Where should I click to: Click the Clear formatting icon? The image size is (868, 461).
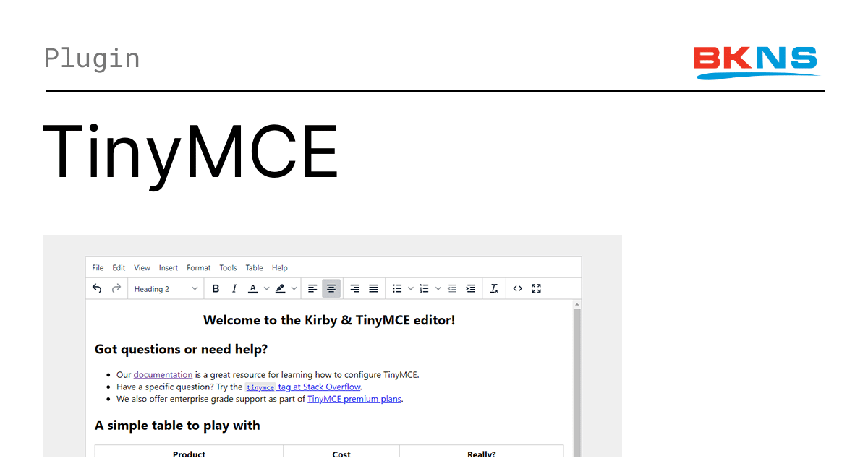coord(493,288)
